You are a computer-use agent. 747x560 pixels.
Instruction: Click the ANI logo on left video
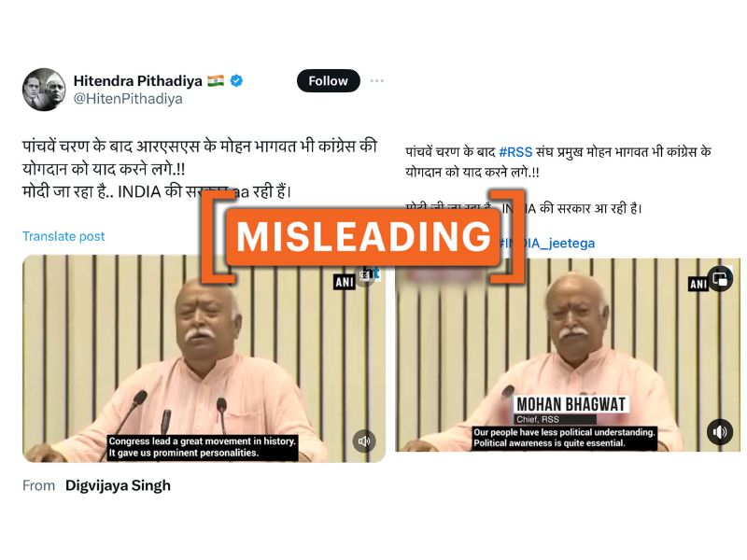coord(344,282)
